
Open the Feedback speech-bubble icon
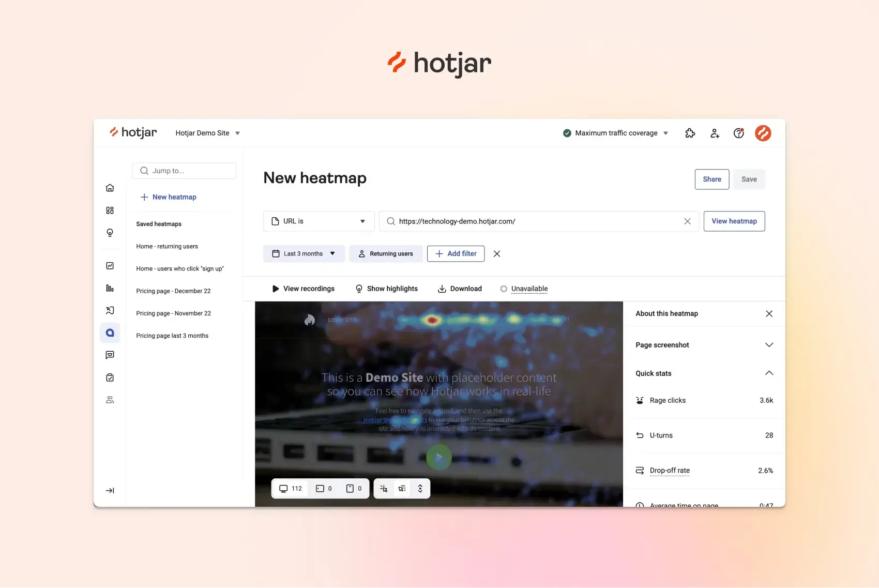tap(110, 355)
